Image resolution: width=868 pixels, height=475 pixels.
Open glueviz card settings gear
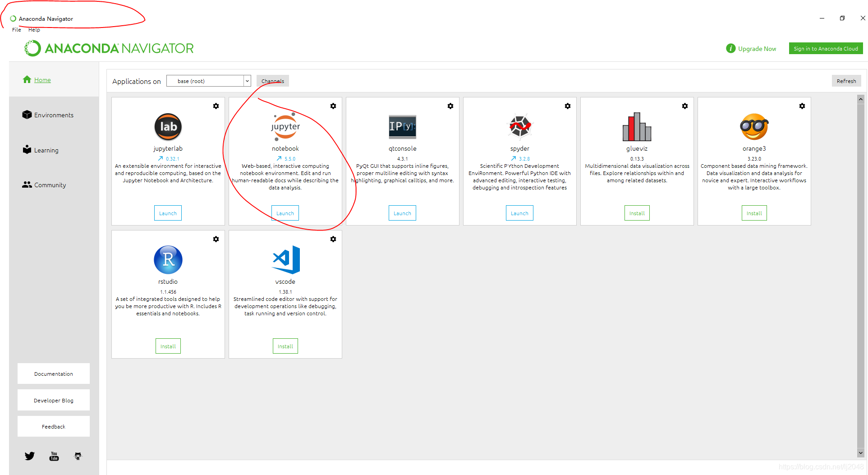[x=685, y=106]
